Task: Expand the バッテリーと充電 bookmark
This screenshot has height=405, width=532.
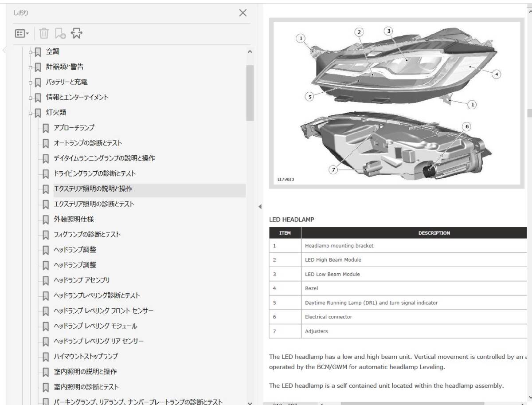Action: [x=30, y=82]
